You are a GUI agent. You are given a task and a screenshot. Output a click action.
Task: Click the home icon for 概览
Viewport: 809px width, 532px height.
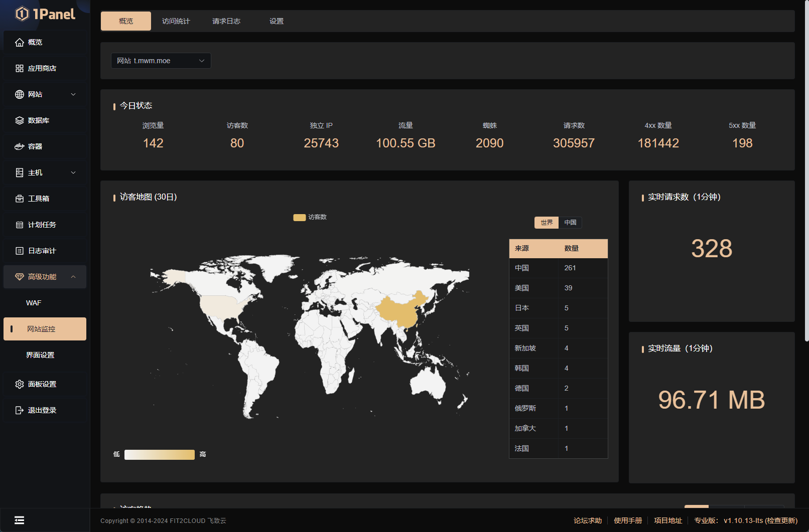pos(20,42)
